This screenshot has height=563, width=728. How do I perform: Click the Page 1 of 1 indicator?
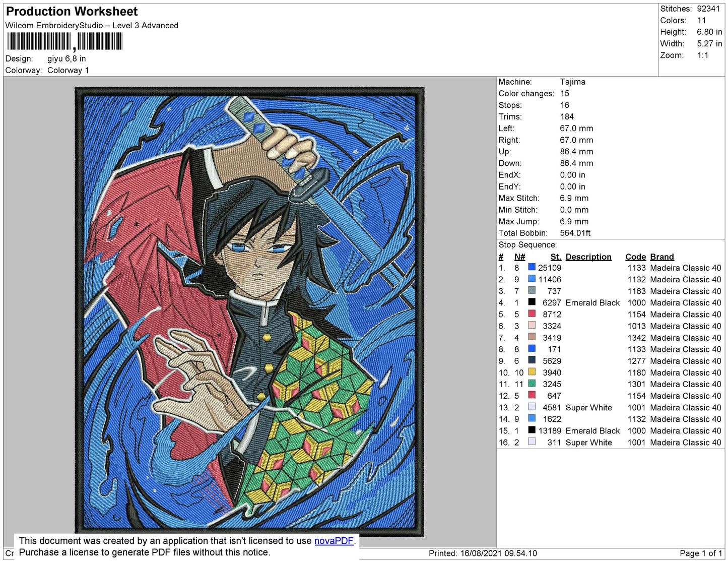tap(701, 553)
